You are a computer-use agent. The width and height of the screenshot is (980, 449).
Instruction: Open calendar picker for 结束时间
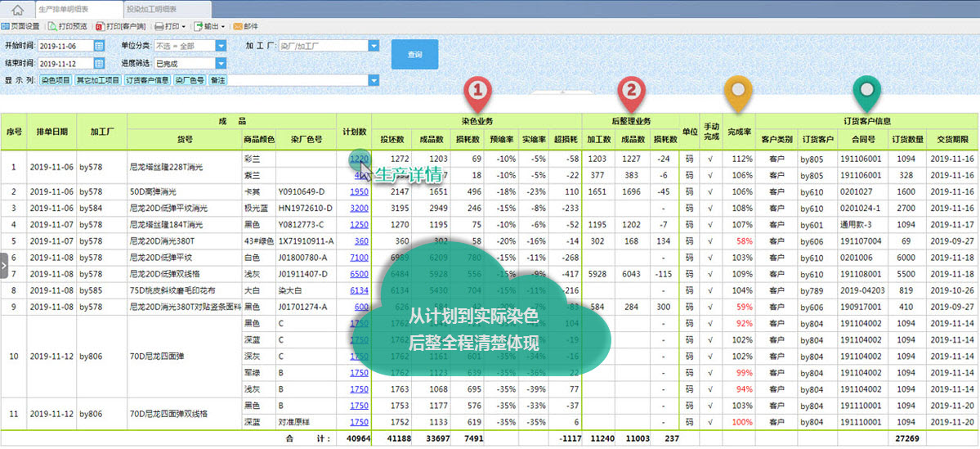coord(99,63)
